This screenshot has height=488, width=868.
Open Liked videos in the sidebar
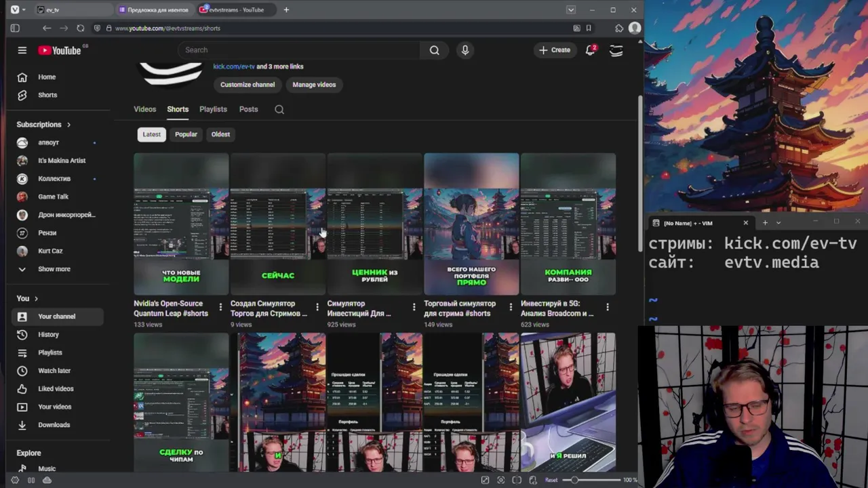[57, 388]
